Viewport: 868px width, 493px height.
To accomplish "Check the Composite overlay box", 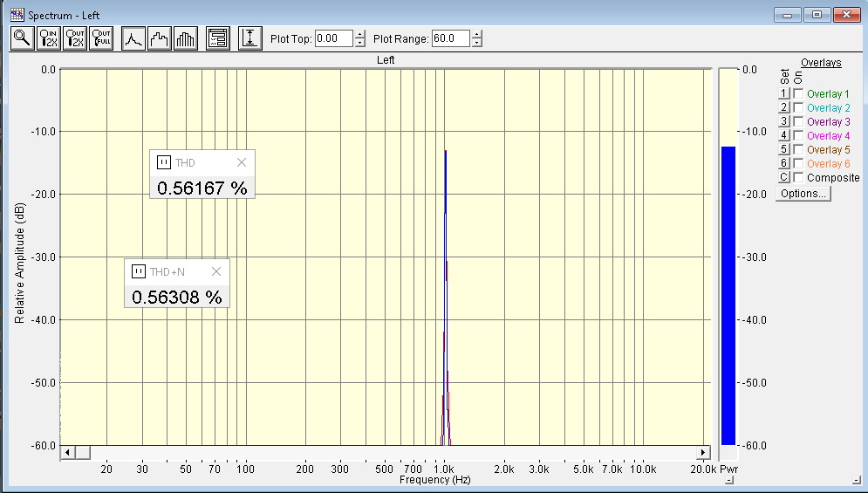I will coord(798,177).
